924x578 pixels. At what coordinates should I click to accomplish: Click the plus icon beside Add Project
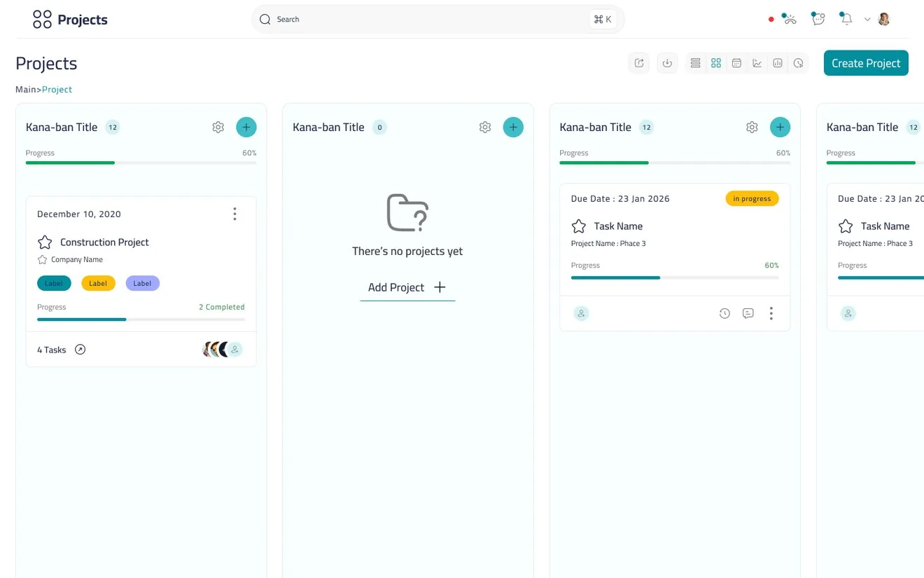(x=440, y=287)
